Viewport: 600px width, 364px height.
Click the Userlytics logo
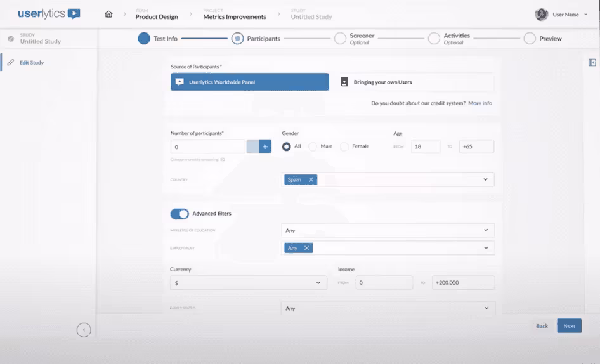coord(49,14)
